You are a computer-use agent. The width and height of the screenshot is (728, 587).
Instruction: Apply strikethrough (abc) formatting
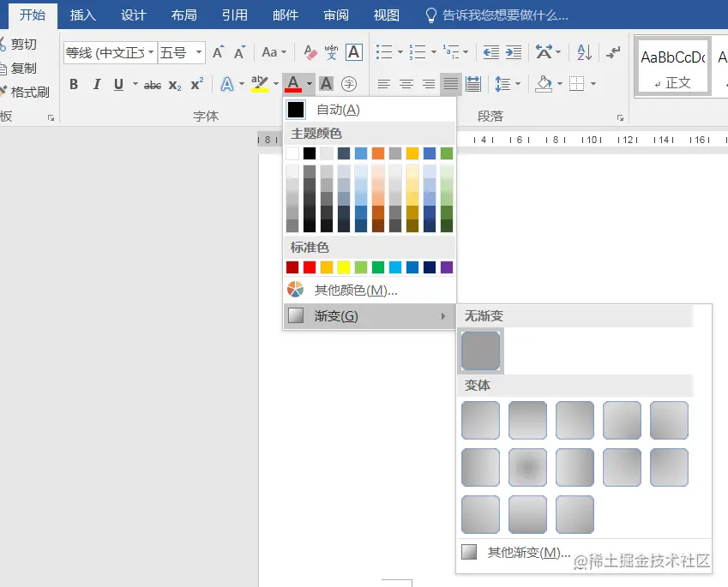(x=153, y=85)
